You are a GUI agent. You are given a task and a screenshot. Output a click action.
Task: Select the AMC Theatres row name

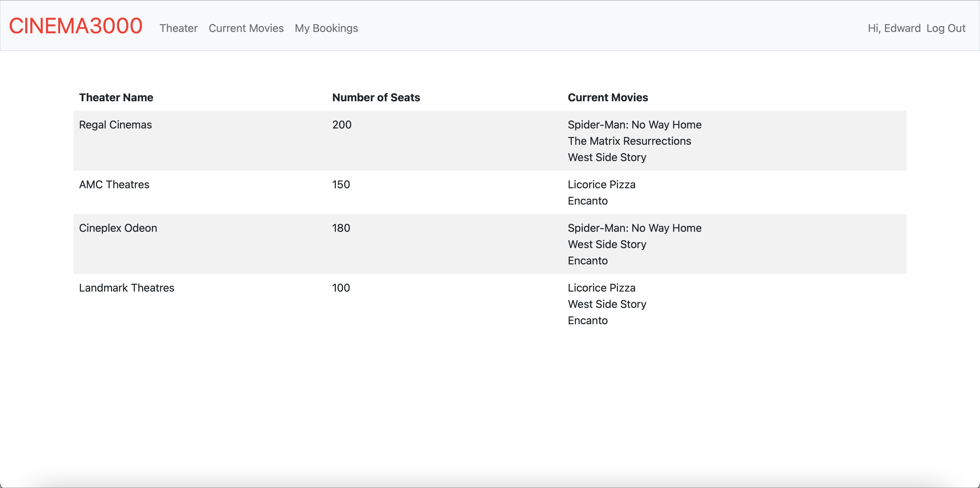pos(114,184)
